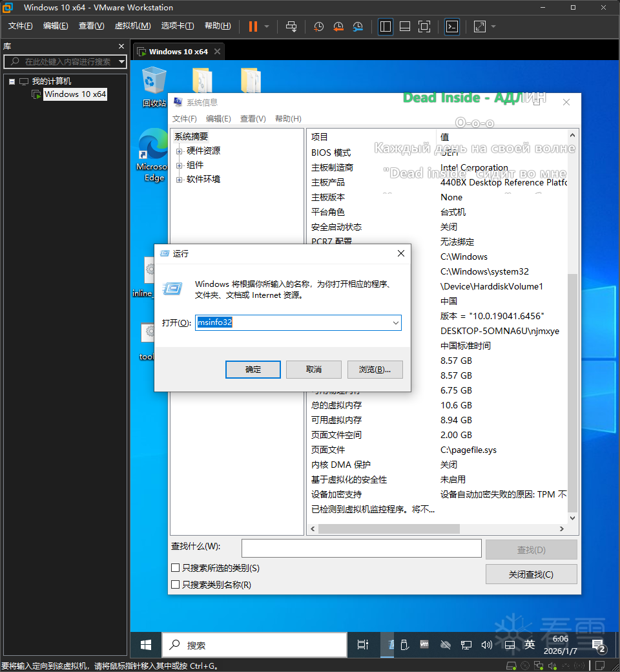
Task: Expand 组件 in system info tree
Action: click(x=179, y=165)
